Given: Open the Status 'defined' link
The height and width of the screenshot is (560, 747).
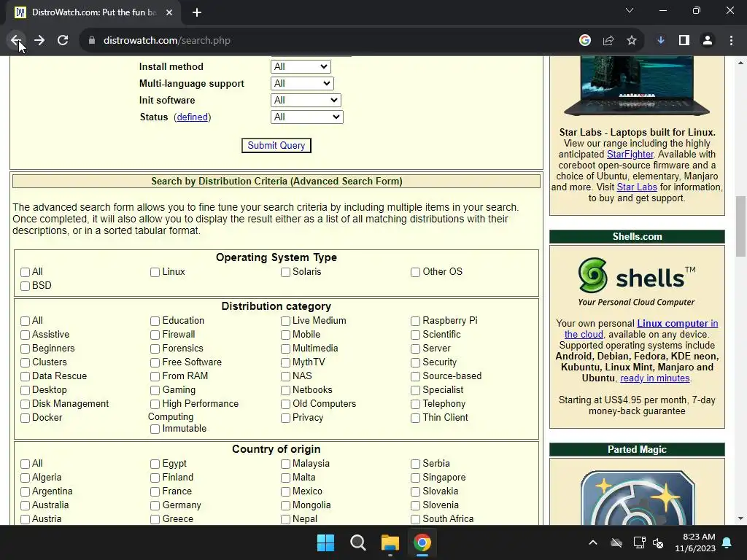Looking at the screenshot, I should coord(193,117).
